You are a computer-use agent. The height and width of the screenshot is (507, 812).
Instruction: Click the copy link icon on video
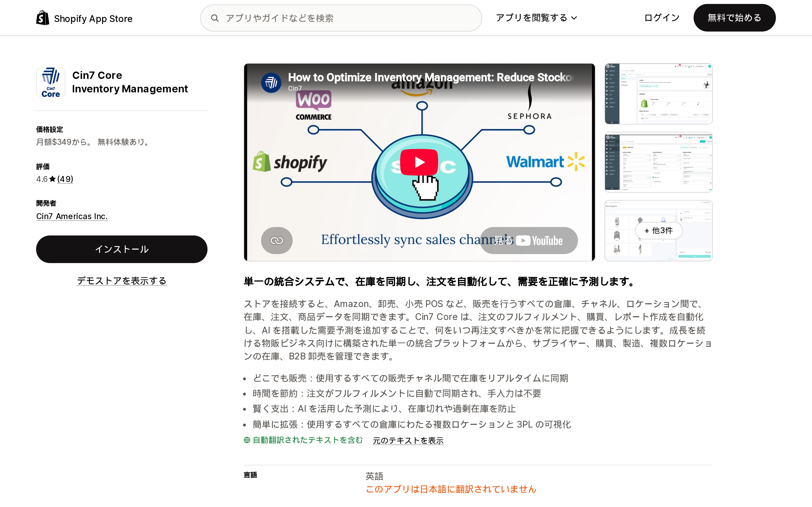[277, 241]
